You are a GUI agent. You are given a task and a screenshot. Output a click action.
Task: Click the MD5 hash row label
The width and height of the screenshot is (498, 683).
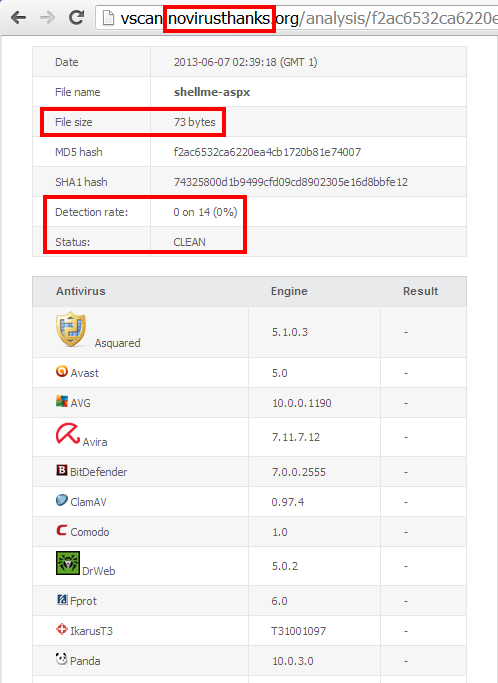[x=79, y=152]
